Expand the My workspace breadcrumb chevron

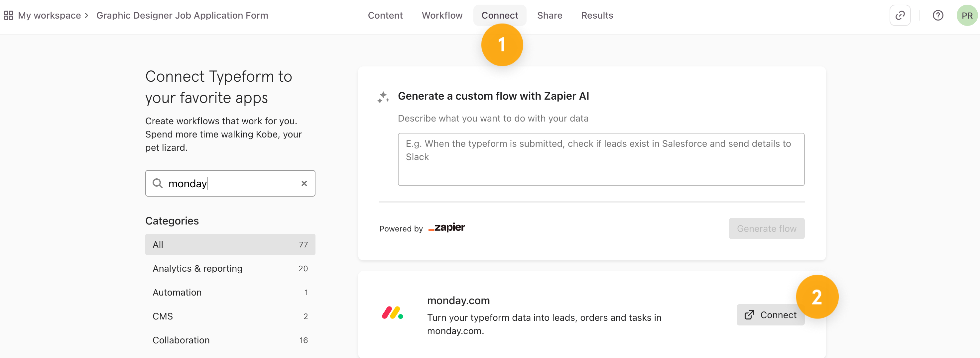tap(87, 15)
